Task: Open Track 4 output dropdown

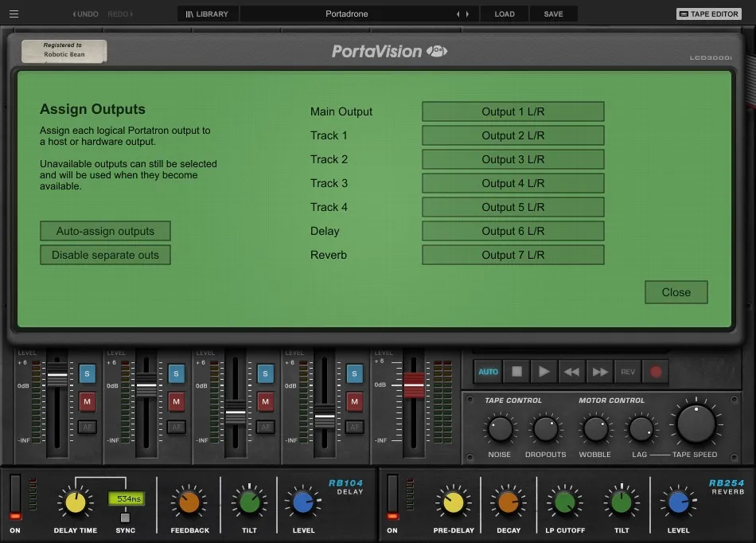Action: tap(513, 207)
